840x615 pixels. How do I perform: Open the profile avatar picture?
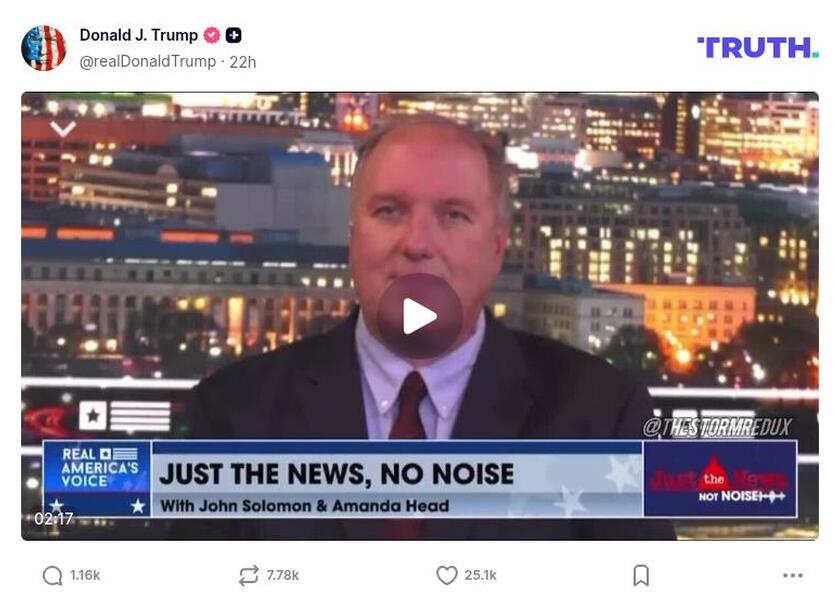coord(43,48)
